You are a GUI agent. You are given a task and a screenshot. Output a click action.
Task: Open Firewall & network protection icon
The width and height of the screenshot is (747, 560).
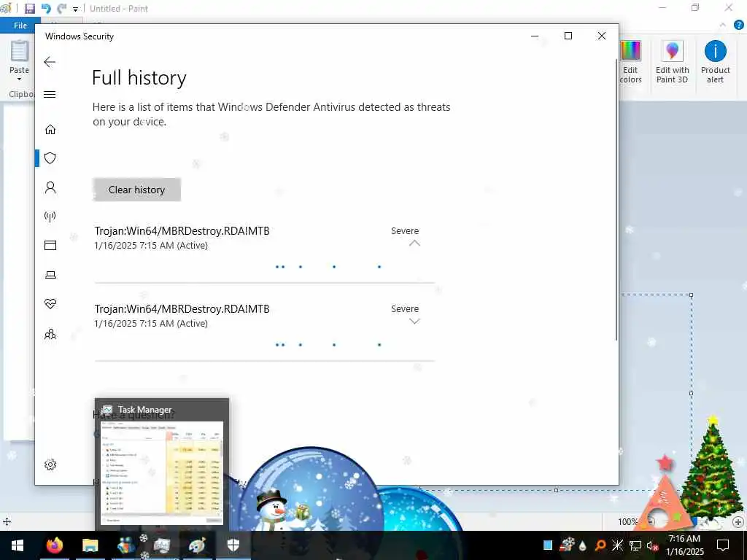(50, 217)
